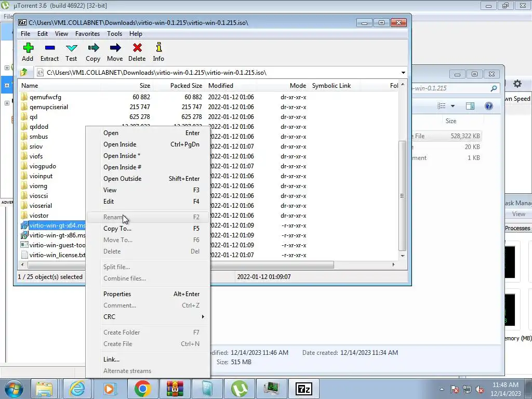Open the view options dropdown in Explorer

pyautogui.click(x=453, y=106)
